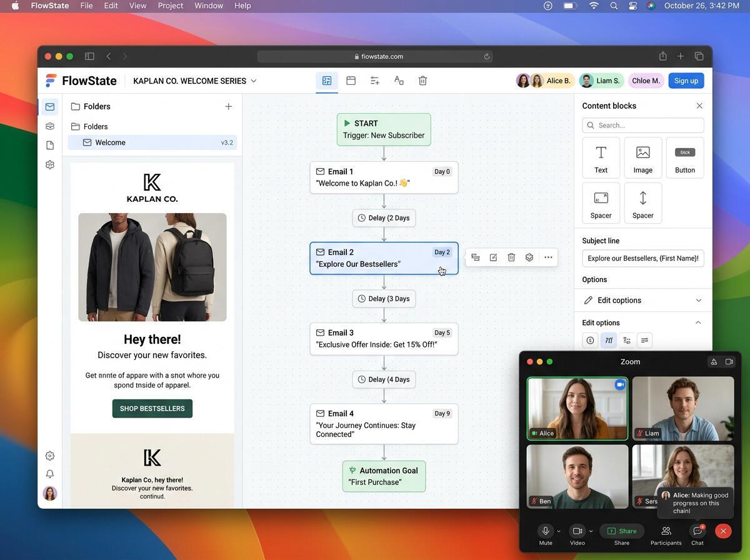Click the Share button in Zoom
This screenshot has height=560, width=750.
[x=622, y=531]
